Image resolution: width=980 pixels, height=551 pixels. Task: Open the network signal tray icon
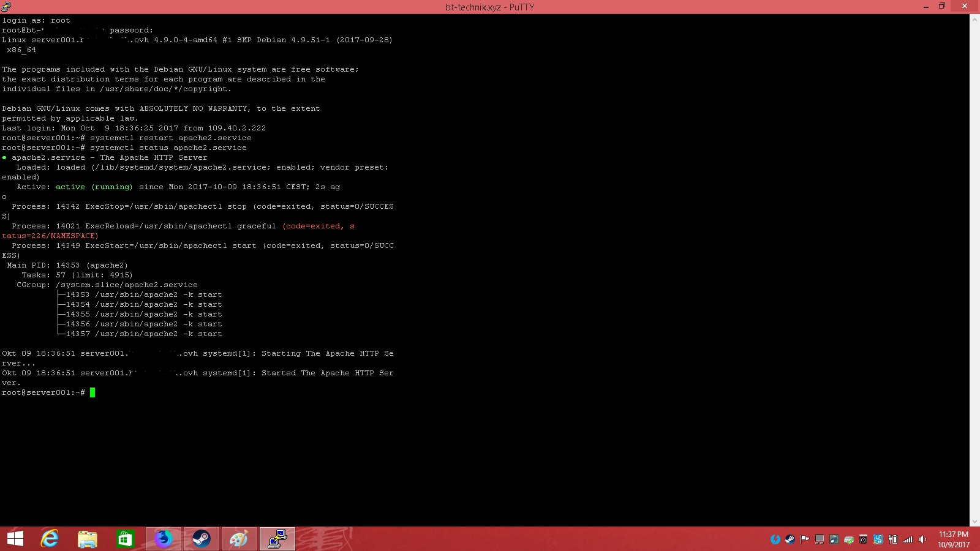[x=908, y=539]
